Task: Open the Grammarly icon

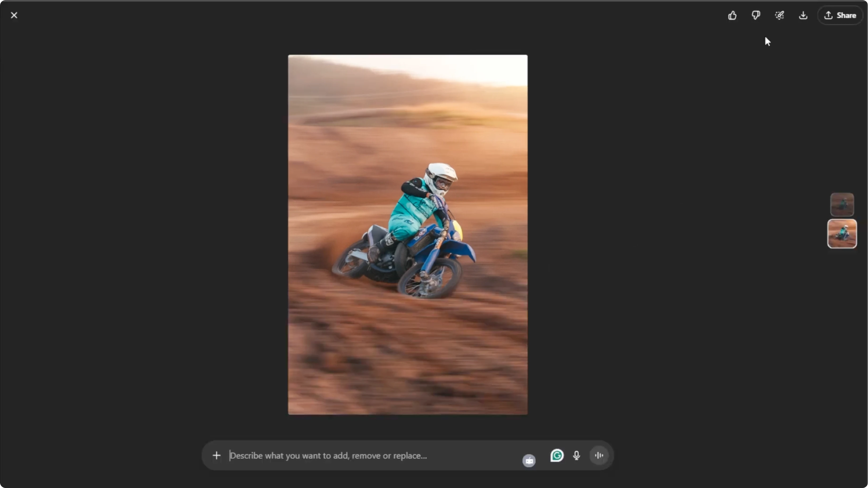Action: tap(557, 455)
